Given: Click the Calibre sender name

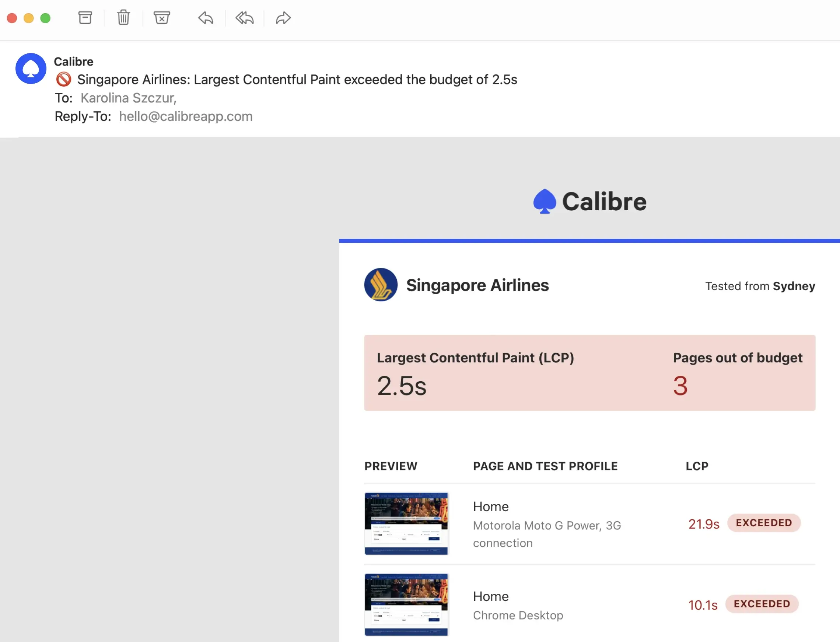Looking at the screenshot, I should coord(73,62).
